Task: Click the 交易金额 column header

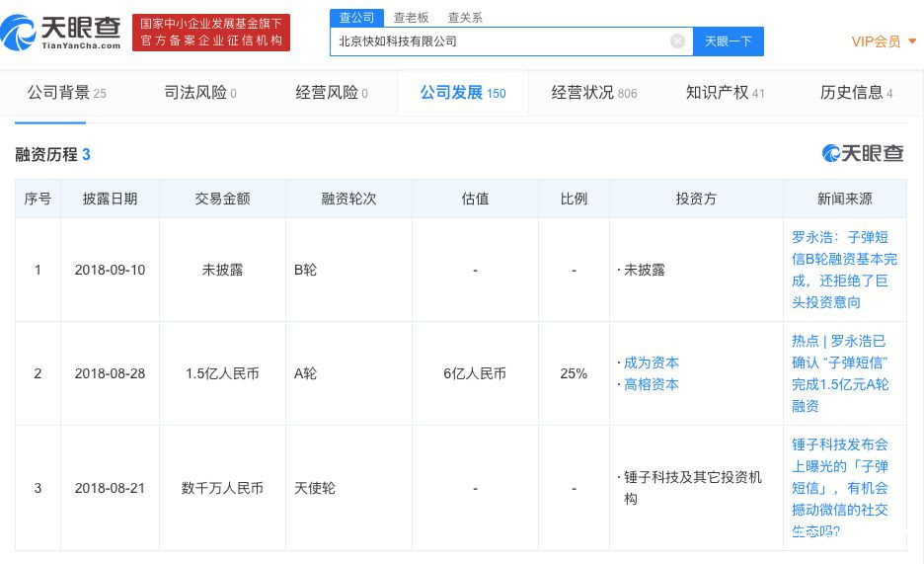Action: (223, 199)
